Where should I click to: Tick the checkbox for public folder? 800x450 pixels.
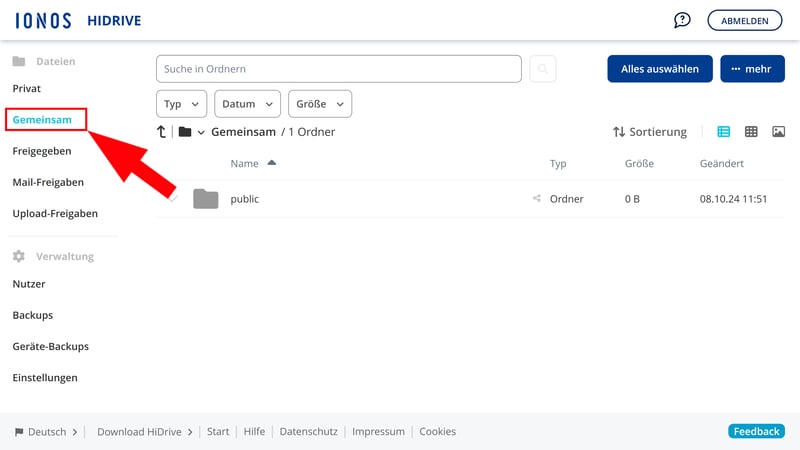coord(172,199)
